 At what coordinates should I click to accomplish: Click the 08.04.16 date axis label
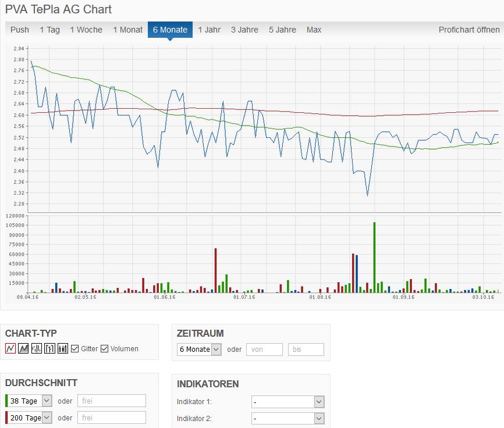click(x=27, y=297)
